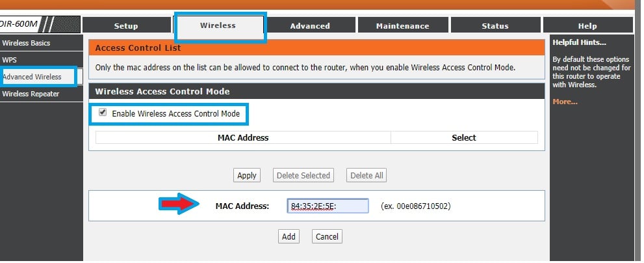
Task: Open Wireless Repeater sidebar page
Action: pos(31,94)
